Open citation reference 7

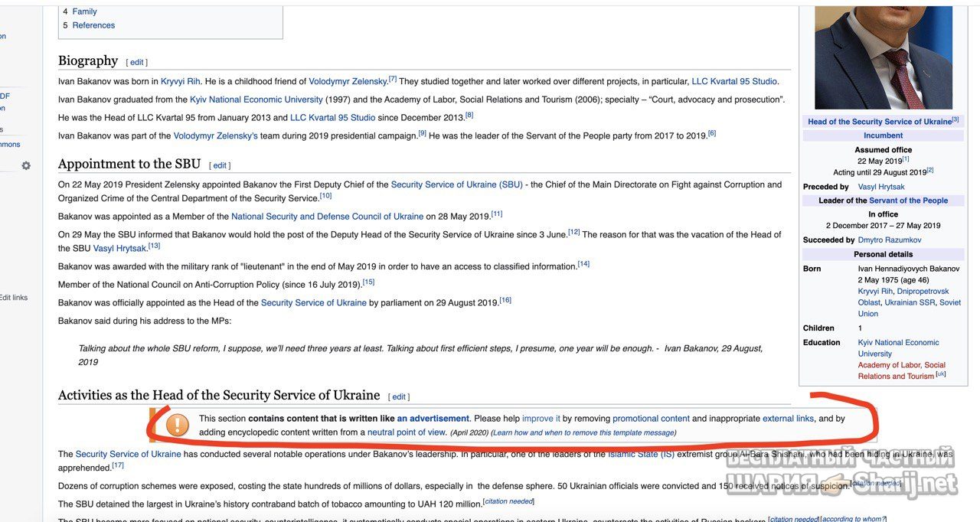coord(393,79)
